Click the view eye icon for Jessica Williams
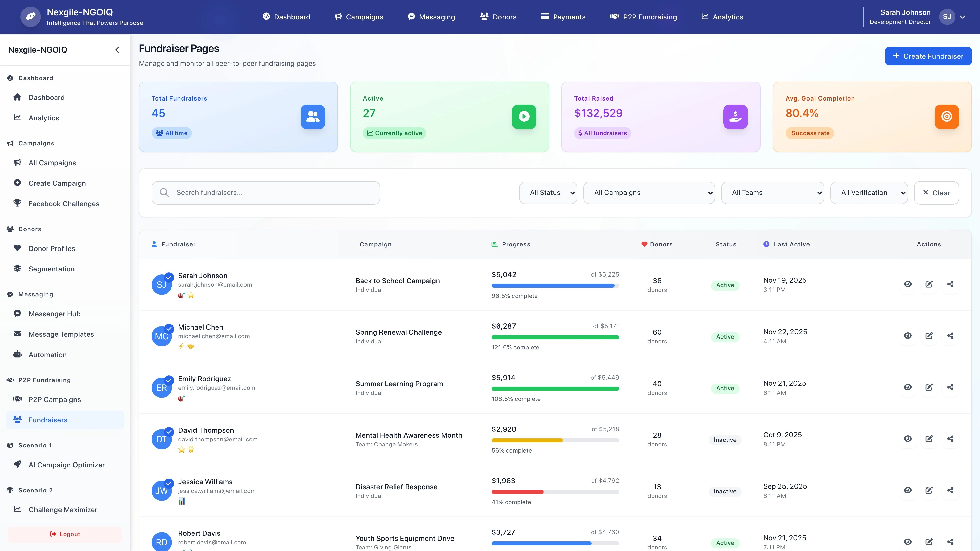 pyautogui.click(x=908, y=490)
